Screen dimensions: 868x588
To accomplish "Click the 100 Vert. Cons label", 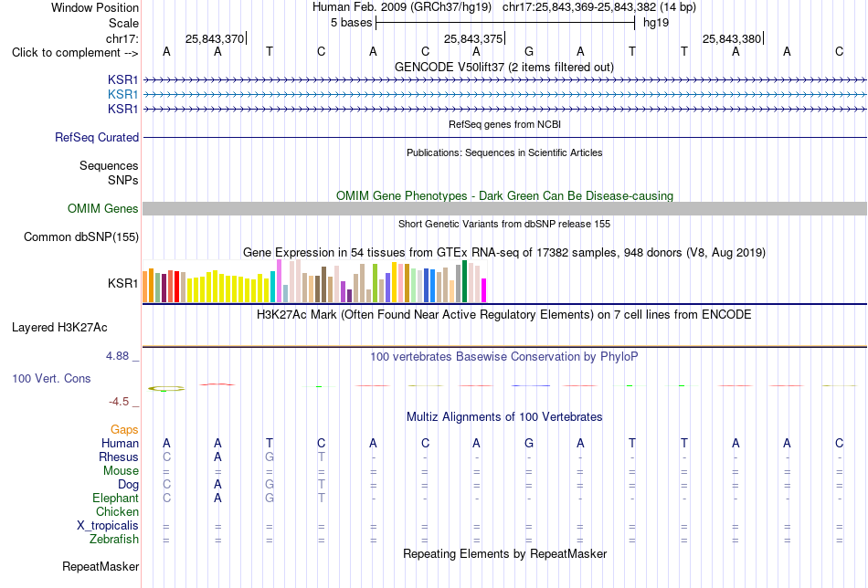I will point(51,378).
